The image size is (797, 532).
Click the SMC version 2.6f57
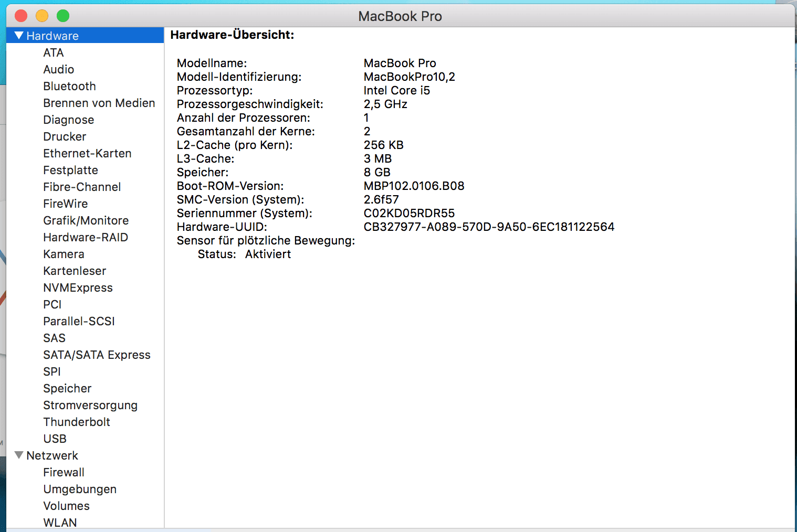tap(381, 199)
